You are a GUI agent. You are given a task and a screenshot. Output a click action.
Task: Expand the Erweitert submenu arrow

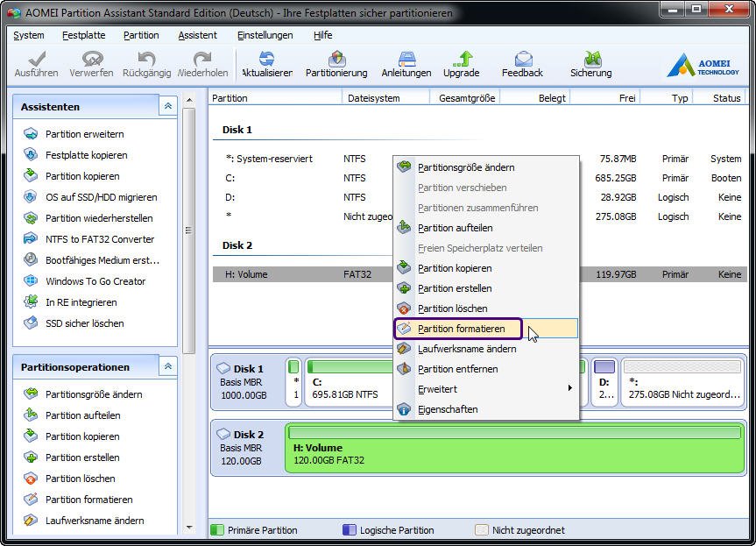[x=570, y=388]
